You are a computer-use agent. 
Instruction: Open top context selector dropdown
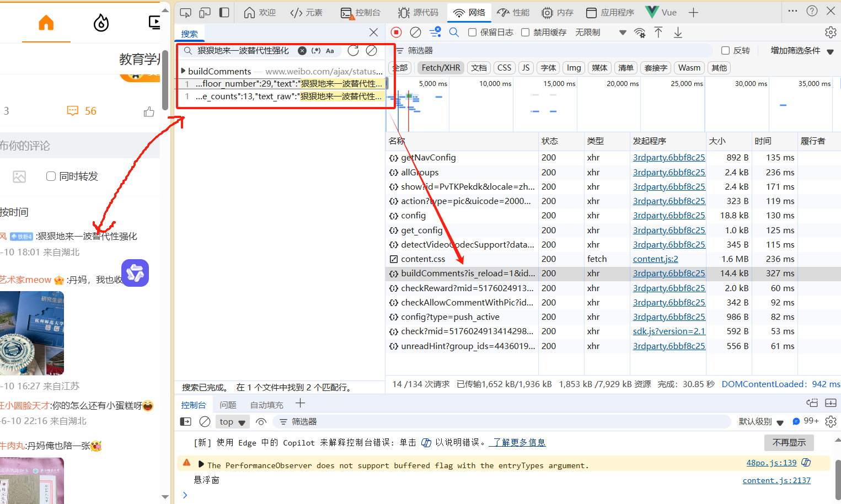[x=232, y=422]
